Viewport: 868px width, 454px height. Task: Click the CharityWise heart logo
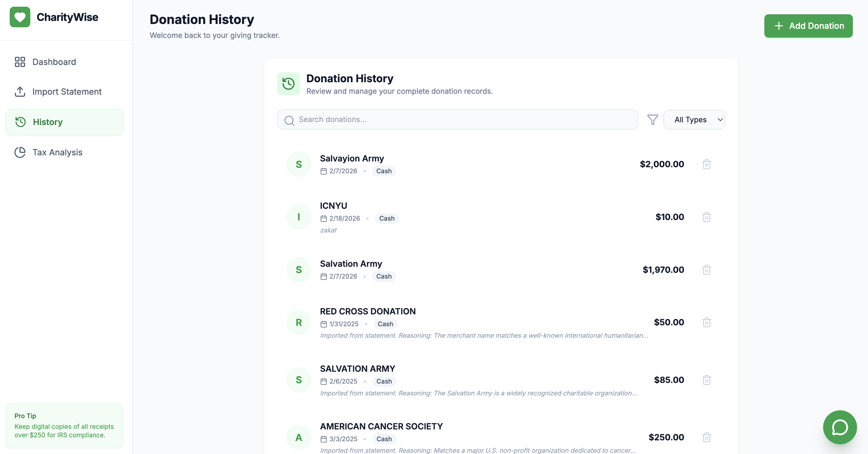coord(20,17)
